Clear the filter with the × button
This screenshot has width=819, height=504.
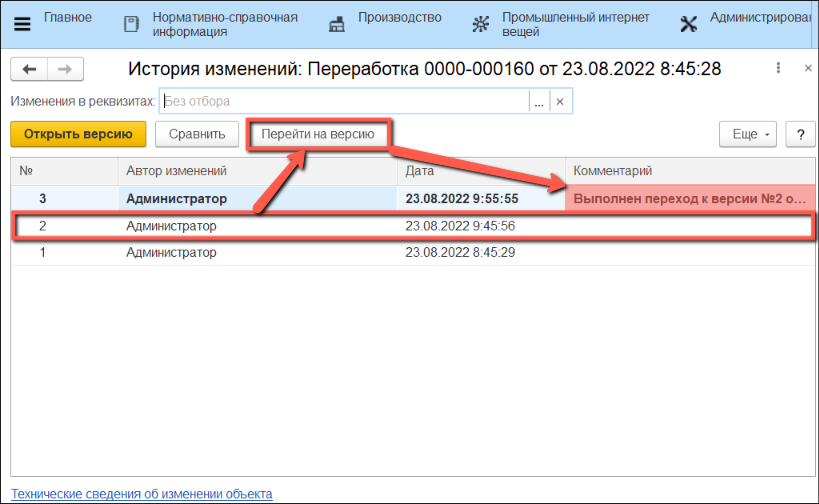tap(560, 102)
